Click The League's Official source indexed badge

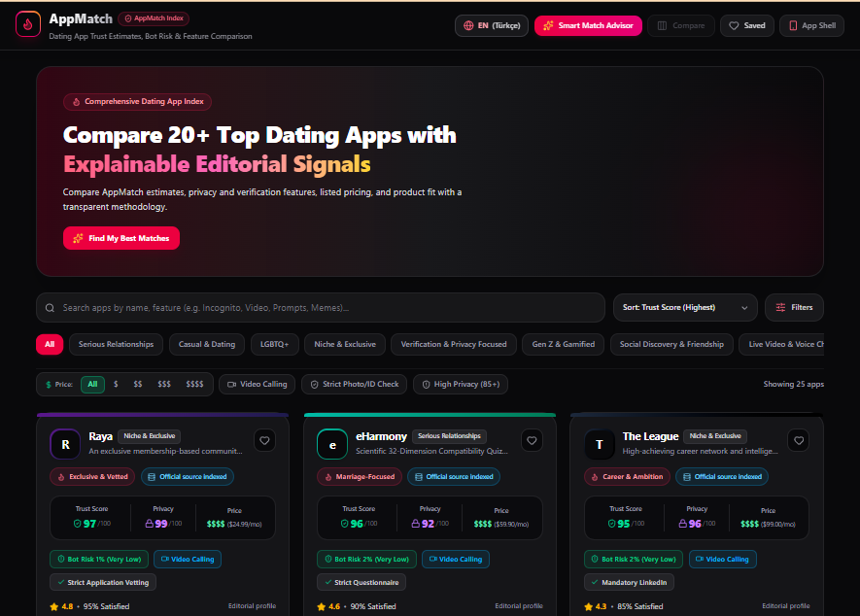coord(722,477)
